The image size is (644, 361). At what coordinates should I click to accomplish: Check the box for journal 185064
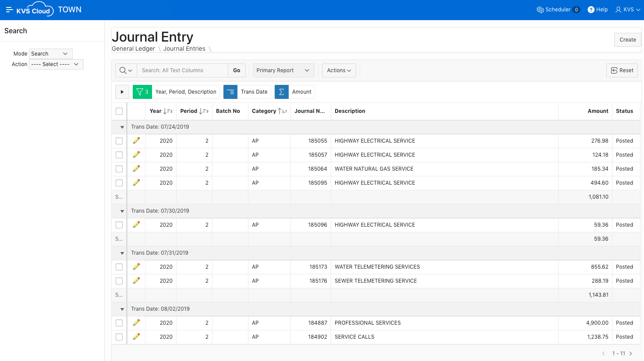point(119,169)
